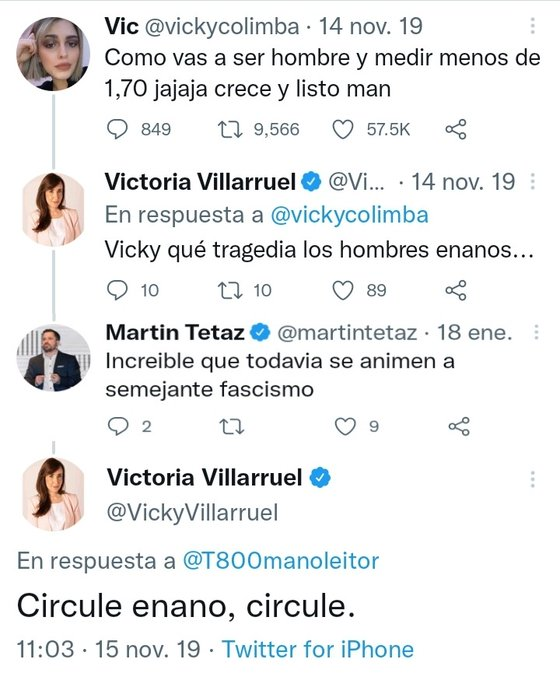Open the Twitter for iPhone source link
Screen dimensions: 560x680
[318, 649]
